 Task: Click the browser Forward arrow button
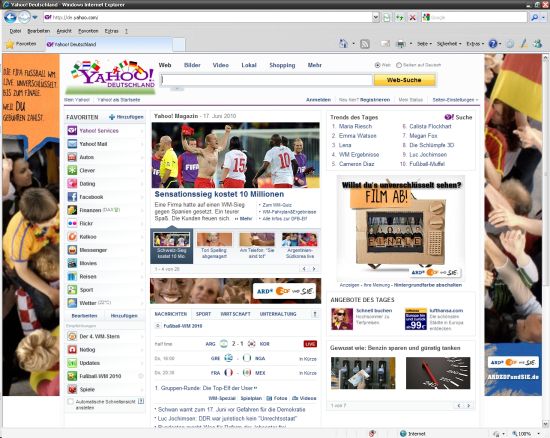pyautogui.click(x=24, y=17)
